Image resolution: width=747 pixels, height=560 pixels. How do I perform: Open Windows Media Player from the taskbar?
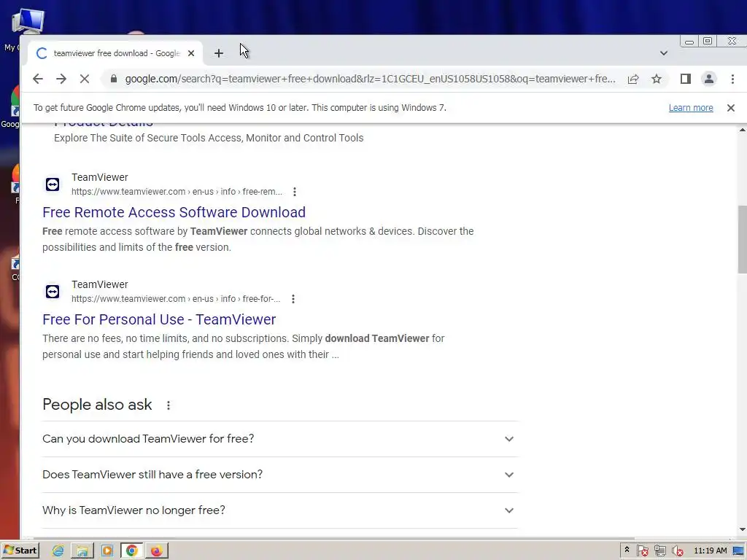coord(107,551)
